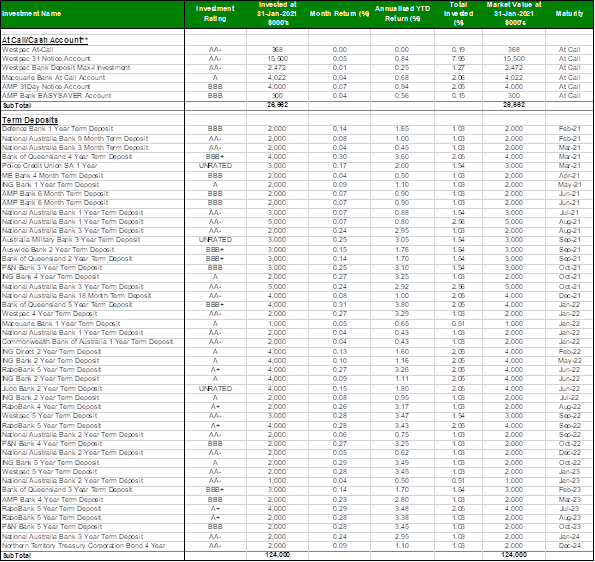
Task: Select 'Defence Bank 1 Year Term Deposit'
Action: [58, 129]
